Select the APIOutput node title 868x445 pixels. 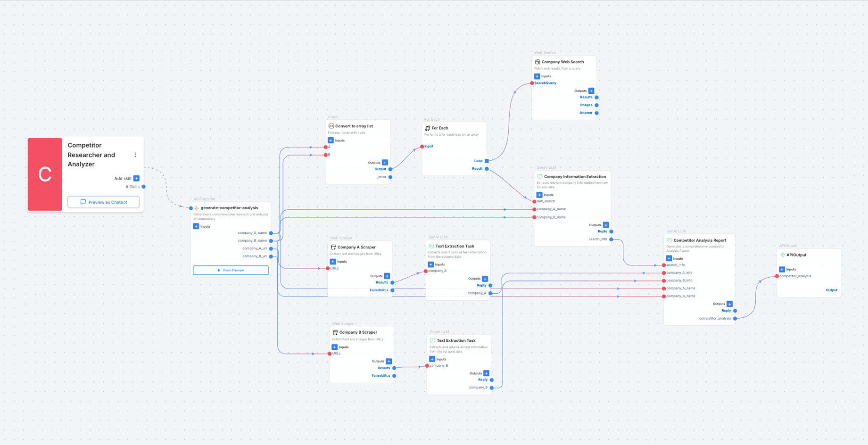point(796,255)
